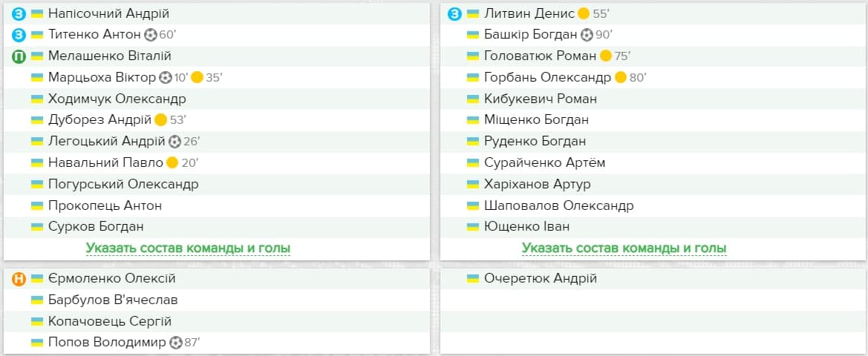Open player Ходимчук Олександр
This screenshot has width=868, height=356.
click(117, 99)
